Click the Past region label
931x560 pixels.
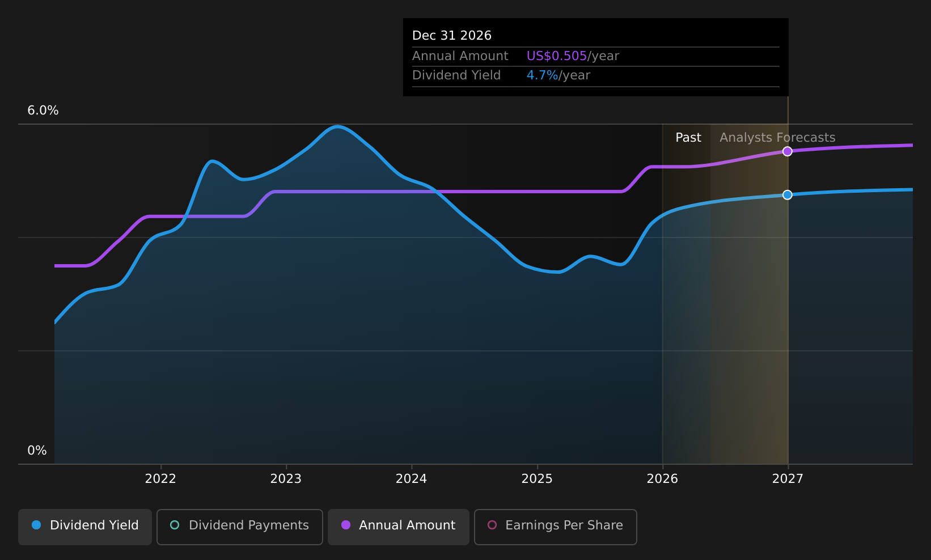pyautogui.click(x=688, y=138)
